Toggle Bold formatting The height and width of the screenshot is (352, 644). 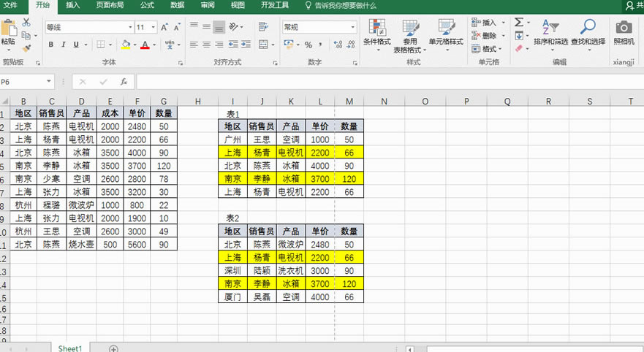coord(51,45)
